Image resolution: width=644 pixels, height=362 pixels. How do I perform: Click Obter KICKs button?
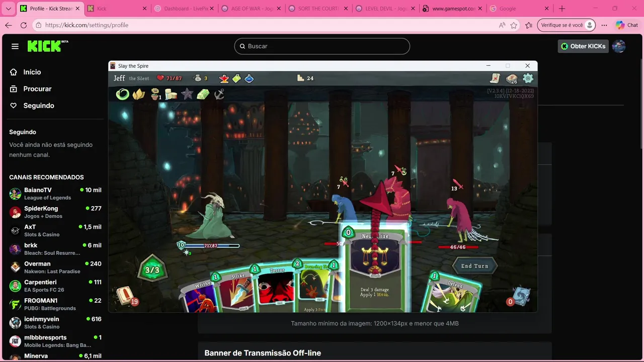pyautogui.click(x=583, y=46)
